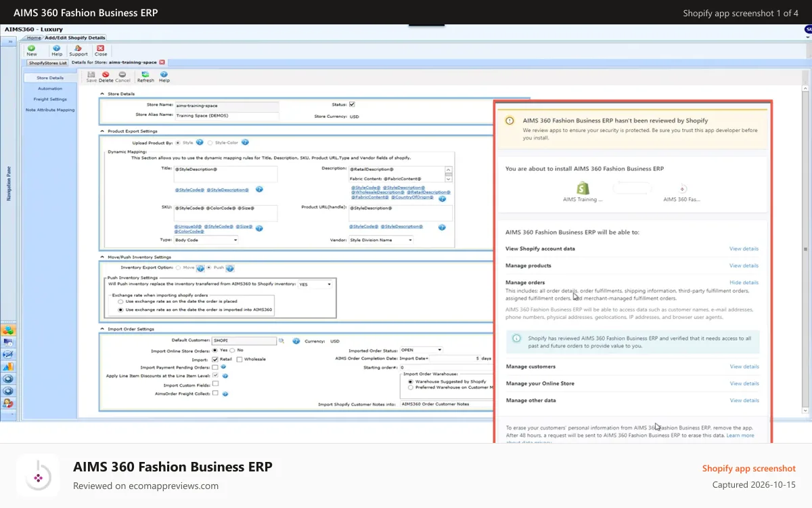Open help icon below Product URL field
This screenshot has height=508, width=812.
pyautogui.click(x=441, y=227)
